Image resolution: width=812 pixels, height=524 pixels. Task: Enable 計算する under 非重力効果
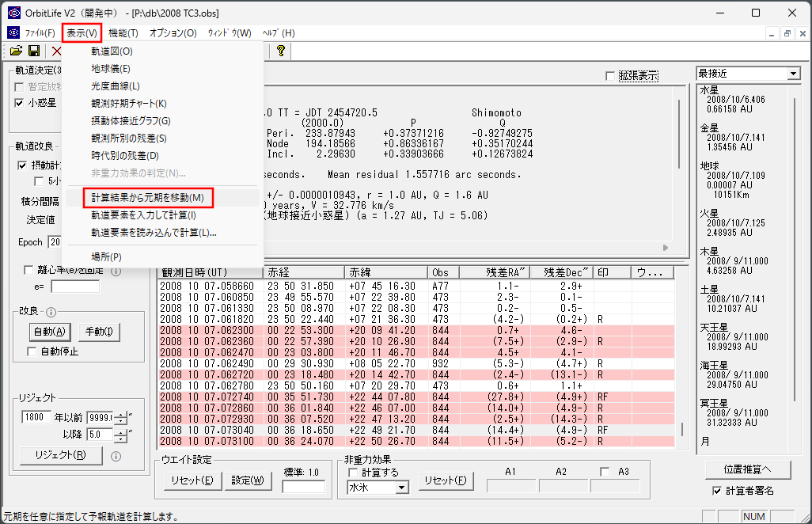353,473
